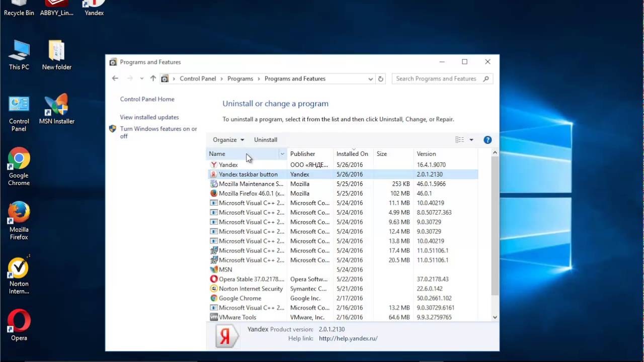644x362 pixels.
Task: Click the back navigation arrow
Action: 115,78
